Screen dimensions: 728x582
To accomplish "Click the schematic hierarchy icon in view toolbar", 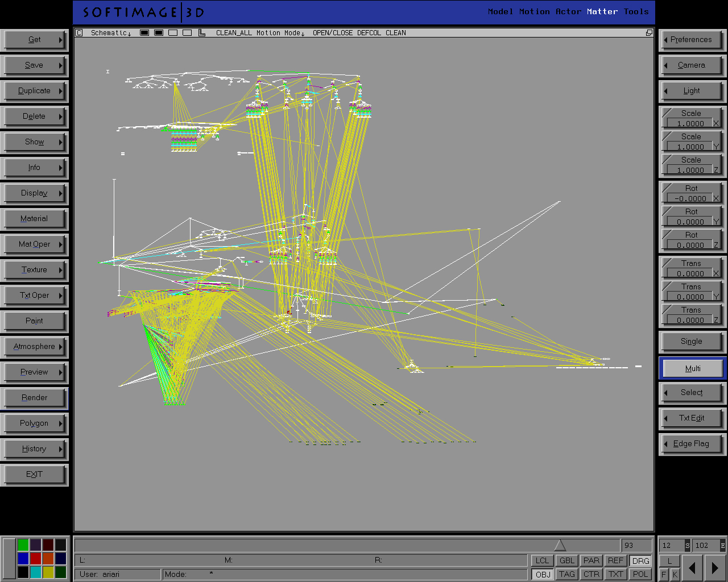I will pos(202,33).
